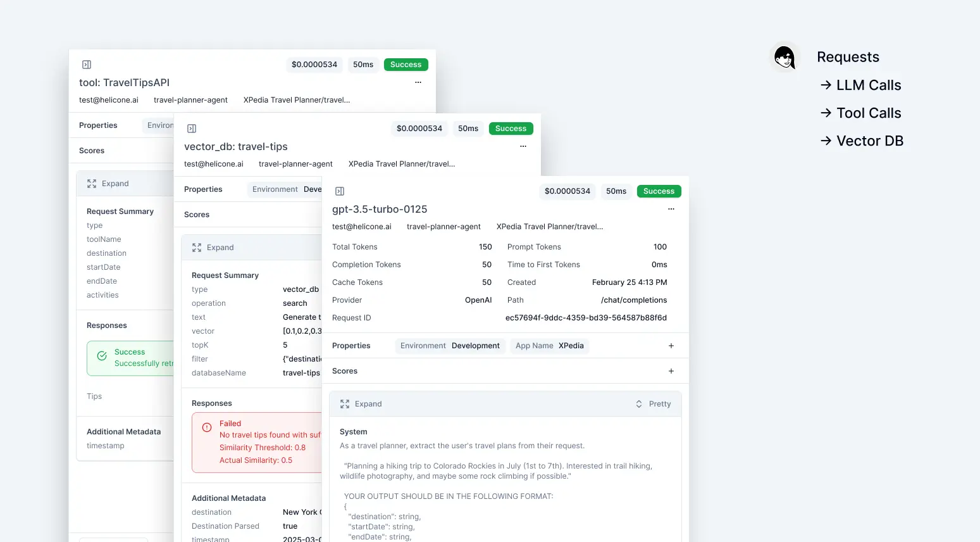
Task: Click the avatar icon beside Requests
Action: point(785,57)
